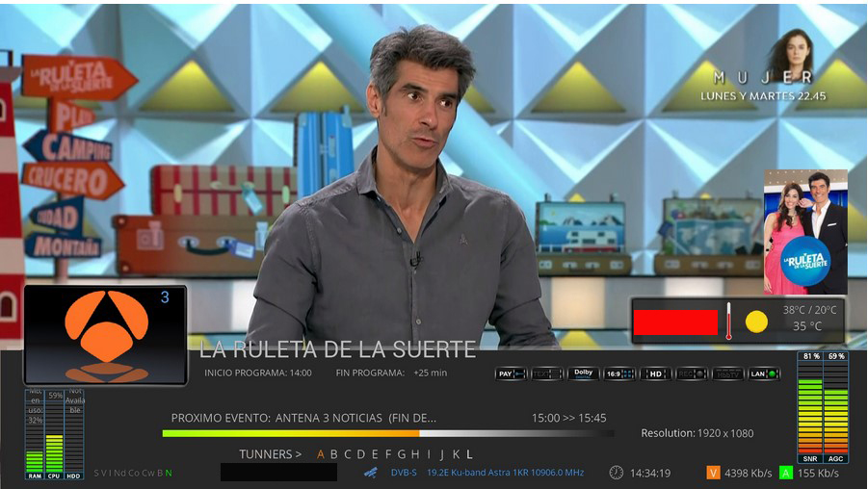Select tuner B
This screenshot has height=489, width=868.
[333, 454]
